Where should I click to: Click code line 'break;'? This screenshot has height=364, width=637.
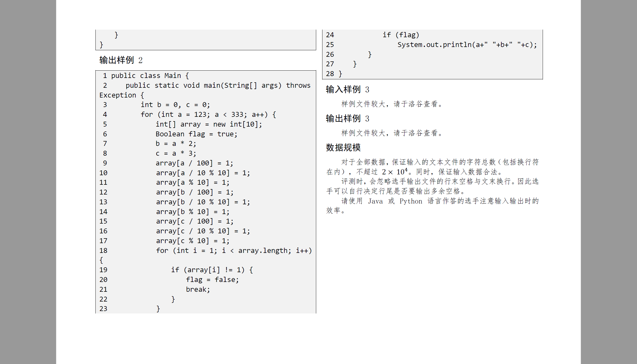click(x=198, y=290)
